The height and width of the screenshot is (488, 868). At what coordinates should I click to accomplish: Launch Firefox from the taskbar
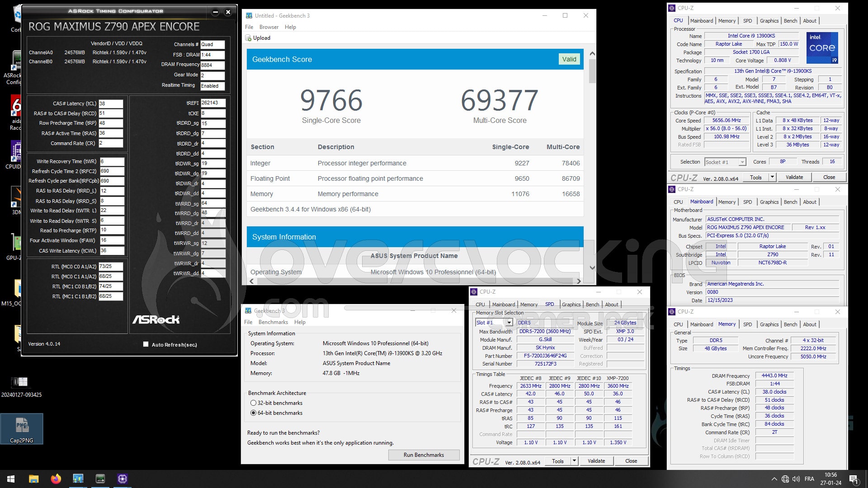pos(56,479)
